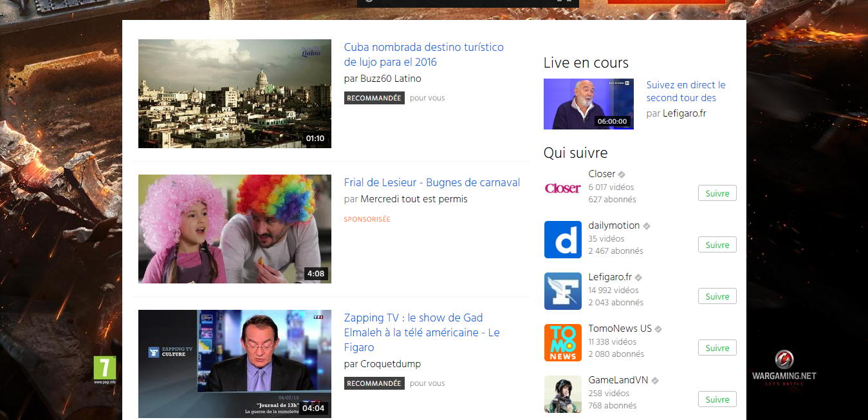
Task: Click verified badge next to dailymotion
Action: point(647,226)
